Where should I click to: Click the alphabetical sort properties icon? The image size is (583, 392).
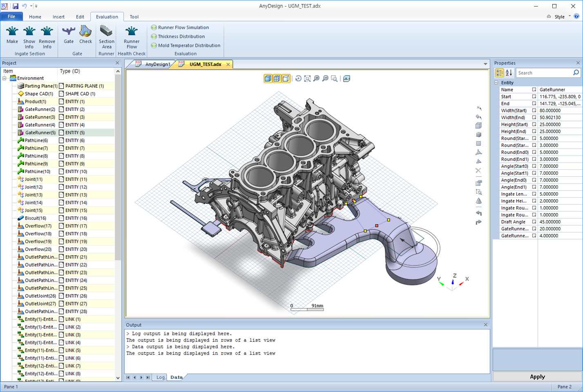(509, 73)
